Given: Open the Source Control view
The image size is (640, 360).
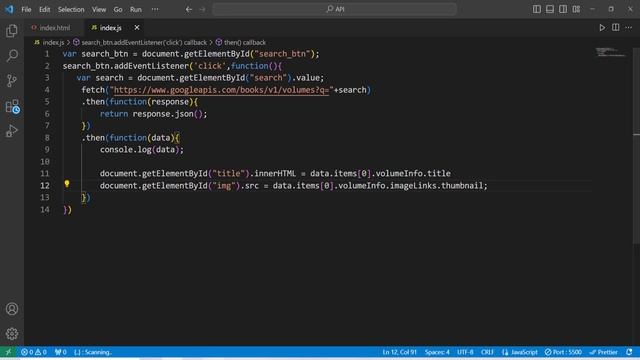Looking at the screenshot, I should click(12, 80).
